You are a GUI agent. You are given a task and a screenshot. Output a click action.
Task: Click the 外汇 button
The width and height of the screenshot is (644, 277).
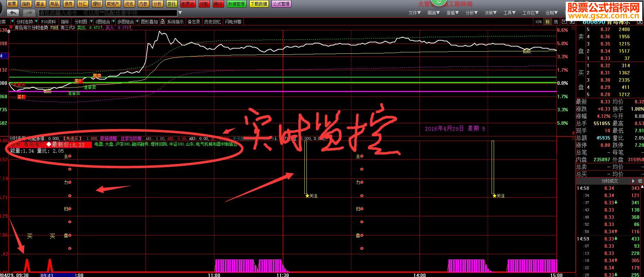83,4
